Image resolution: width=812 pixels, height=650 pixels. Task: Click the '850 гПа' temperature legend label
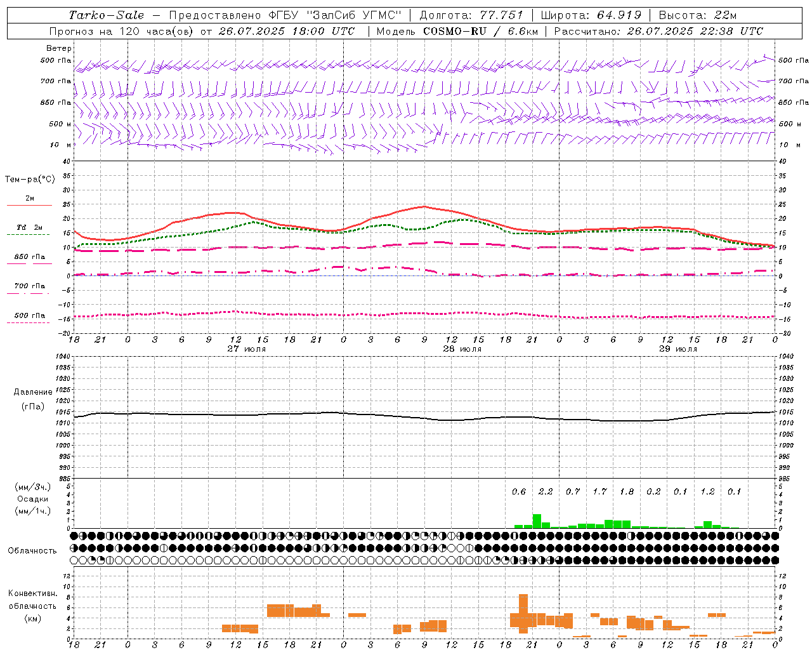(30, 256)
